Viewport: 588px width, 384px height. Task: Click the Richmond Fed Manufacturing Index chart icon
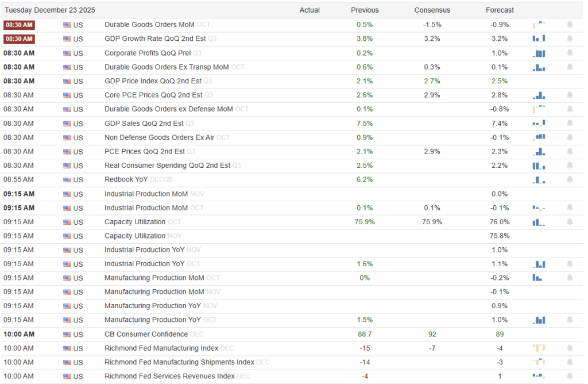pos(539,348)
